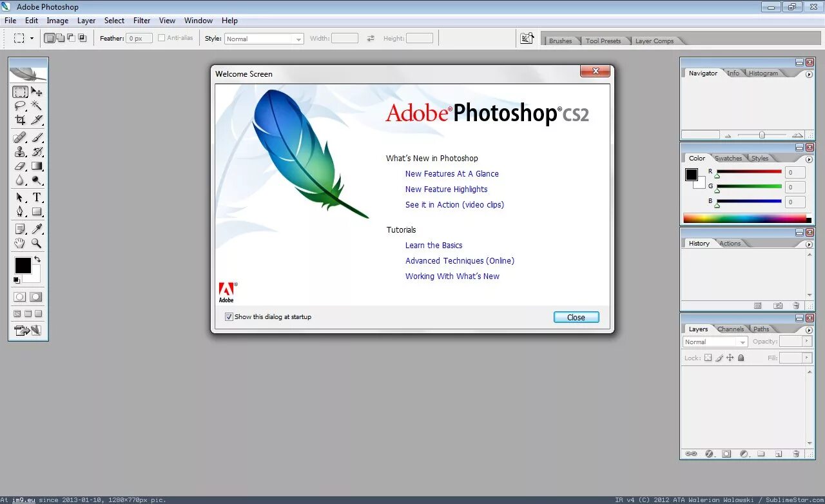
Task: Select the Healing Brush tool
Action: tap(20, 137)
